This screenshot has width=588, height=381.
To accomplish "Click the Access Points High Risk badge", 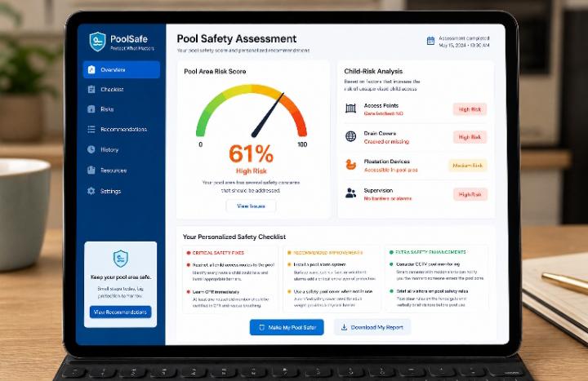I will pos(470,109).
